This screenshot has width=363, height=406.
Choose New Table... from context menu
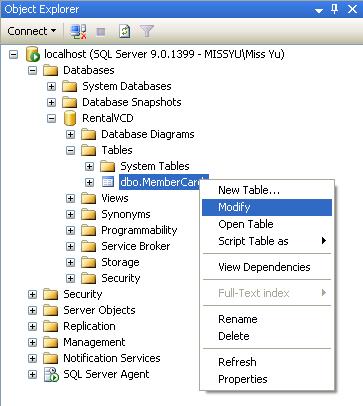(267, 190)
